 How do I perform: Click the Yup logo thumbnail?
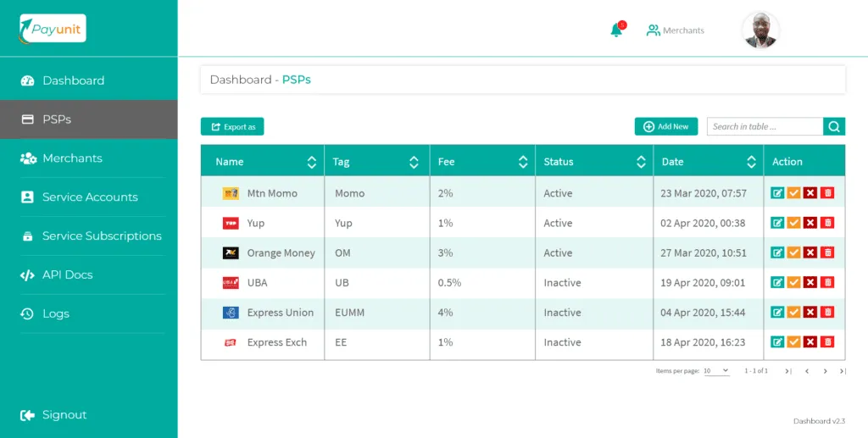pos(231,223)
